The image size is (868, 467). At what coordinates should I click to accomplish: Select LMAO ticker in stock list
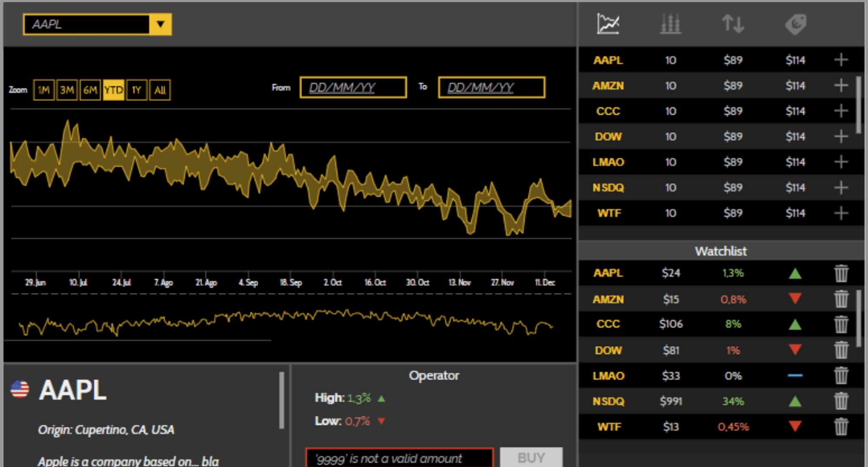pyautogui.click(x=608, y=162)
